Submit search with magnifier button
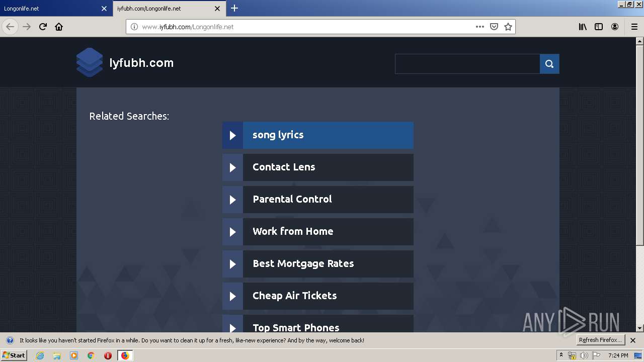644x362 pixels. coord(549,64)
